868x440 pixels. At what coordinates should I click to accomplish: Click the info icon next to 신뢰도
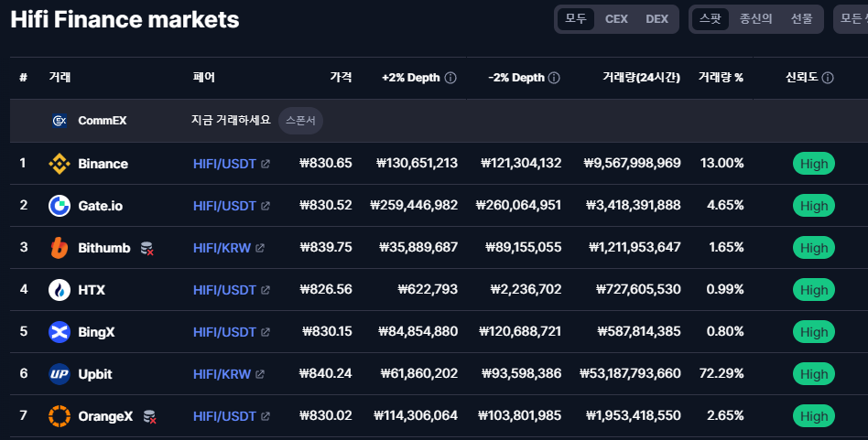click(x=828, y=78)
